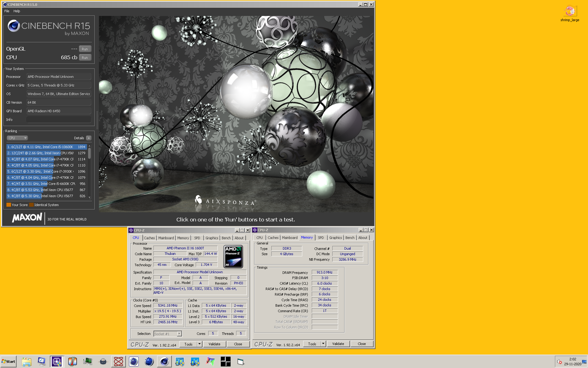Click the round gauge taskbar icon

[103, 362]
